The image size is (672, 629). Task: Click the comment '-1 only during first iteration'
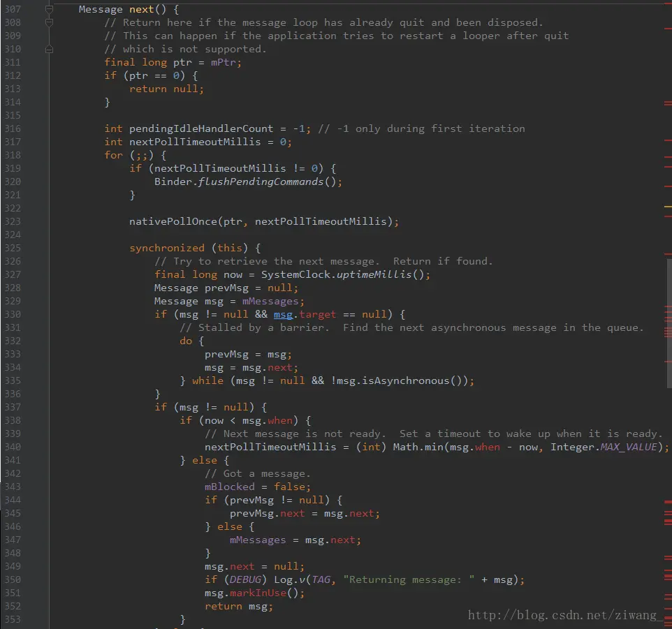(x=421, y=129)
